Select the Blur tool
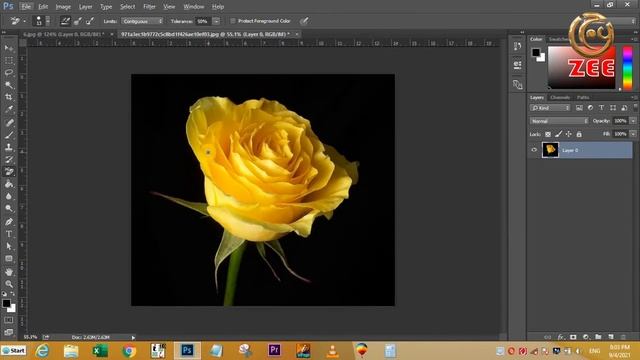This screenshot has width=640, height=360. tap(9, 196)
